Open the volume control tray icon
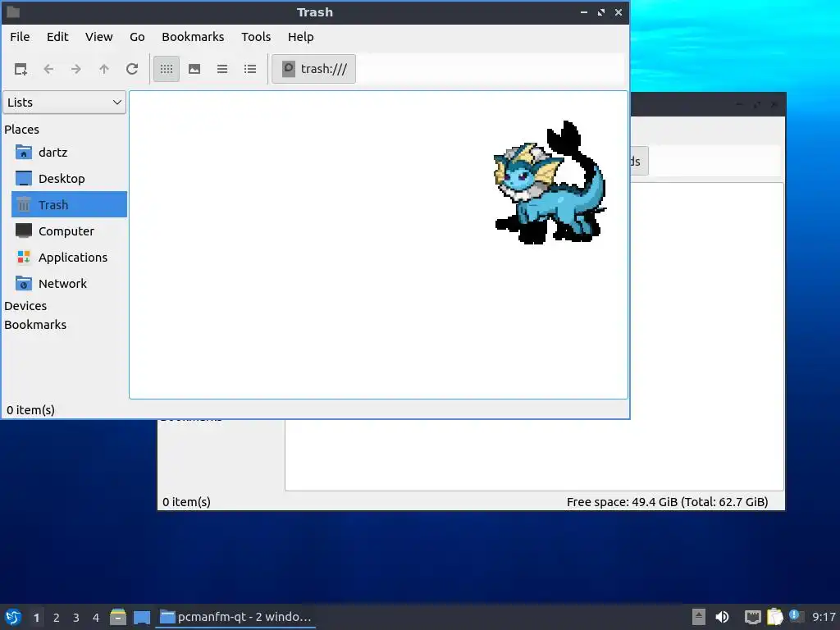 (x=722, y=617)
